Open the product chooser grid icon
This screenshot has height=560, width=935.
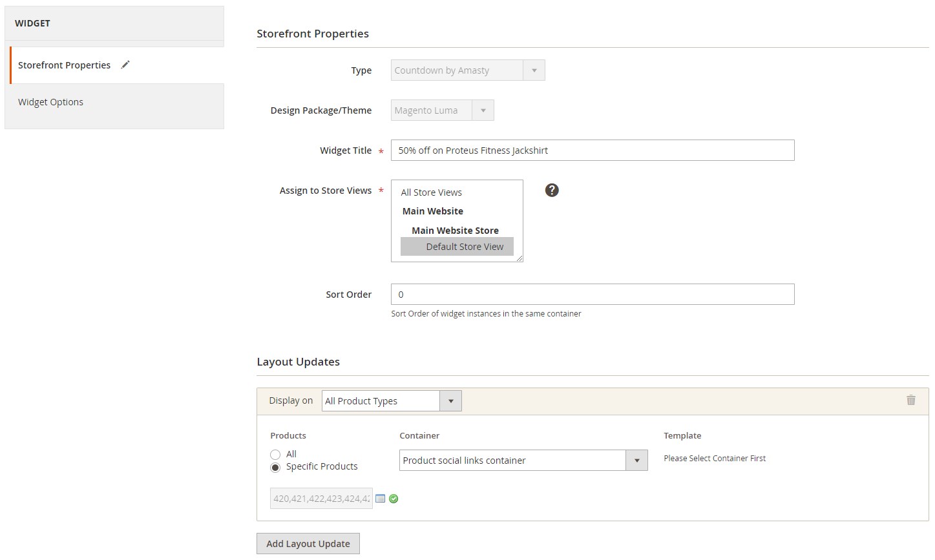(381, 499)
